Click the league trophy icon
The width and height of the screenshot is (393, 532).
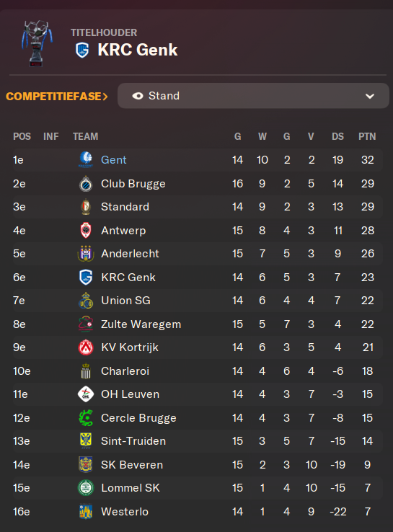coord(37,43)
